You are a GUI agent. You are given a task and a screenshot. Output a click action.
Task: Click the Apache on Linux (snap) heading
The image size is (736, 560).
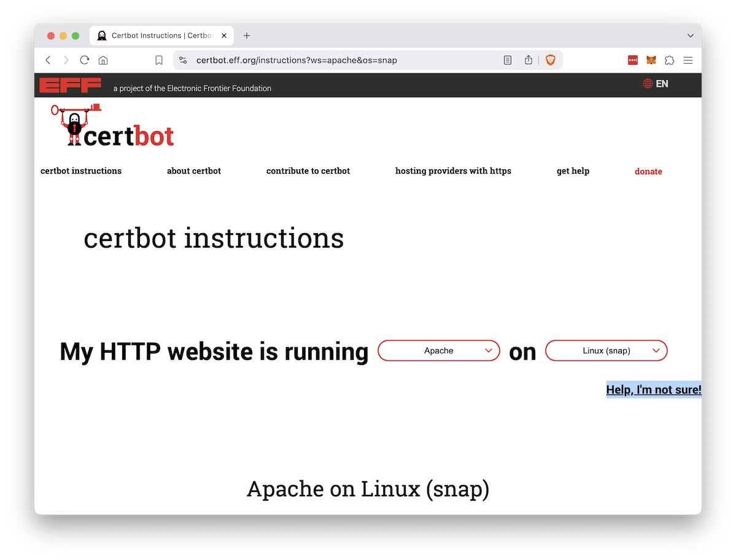pos(368,489)
